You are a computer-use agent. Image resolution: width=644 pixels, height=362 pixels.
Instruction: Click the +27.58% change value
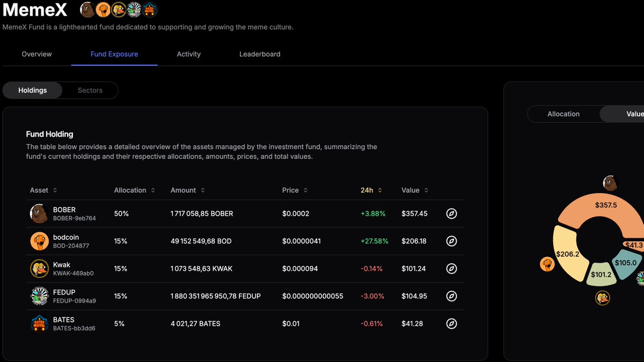point(375,241)
